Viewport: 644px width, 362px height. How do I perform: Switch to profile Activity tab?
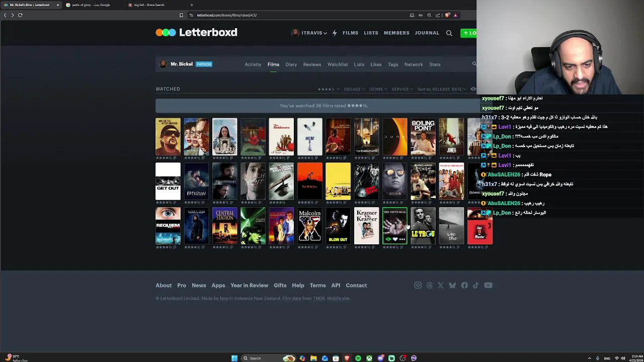click(253, 64)
